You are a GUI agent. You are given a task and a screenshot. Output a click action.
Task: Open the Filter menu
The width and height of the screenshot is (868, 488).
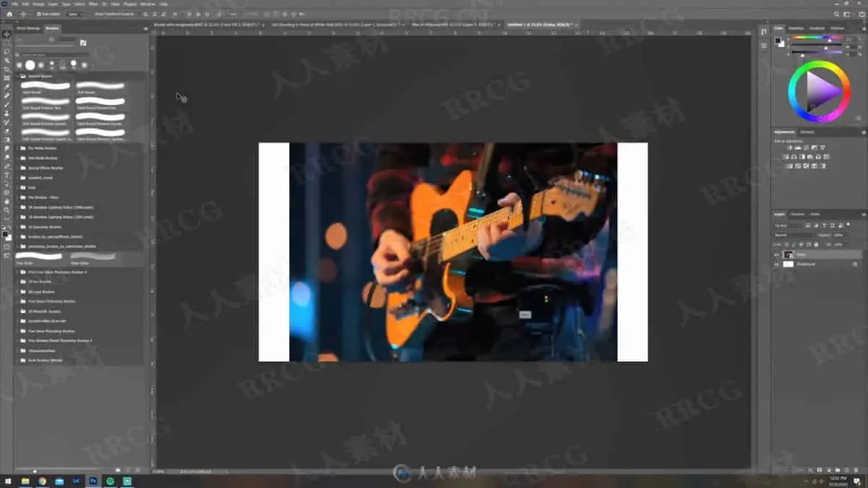tap(93, 4)
